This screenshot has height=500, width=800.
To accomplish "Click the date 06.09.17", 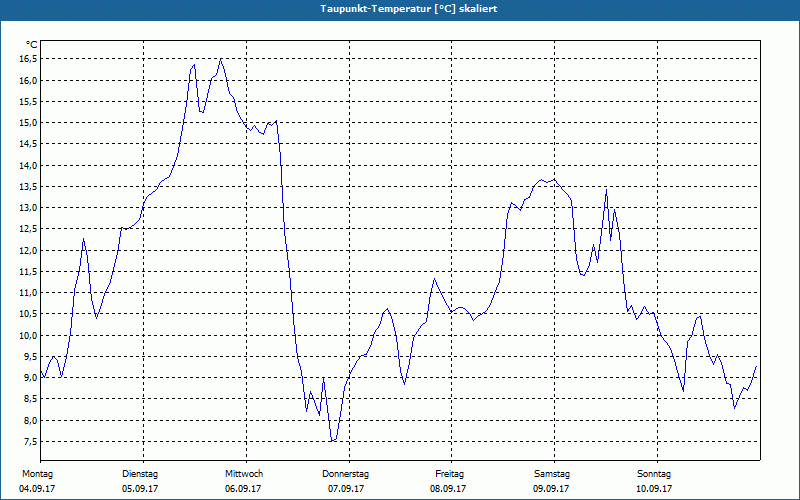I will tap(243, 489).
